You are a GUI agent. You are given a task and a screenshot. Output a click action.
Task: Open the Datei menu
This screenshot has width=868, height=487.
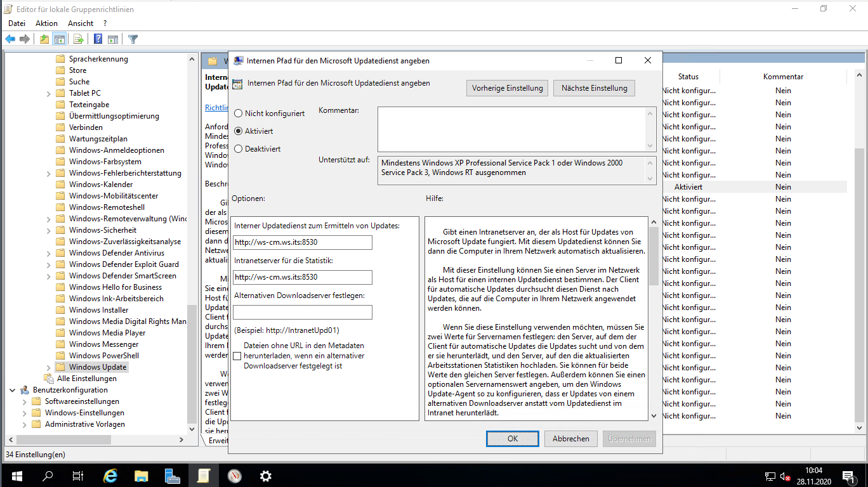tap(16, 23)
